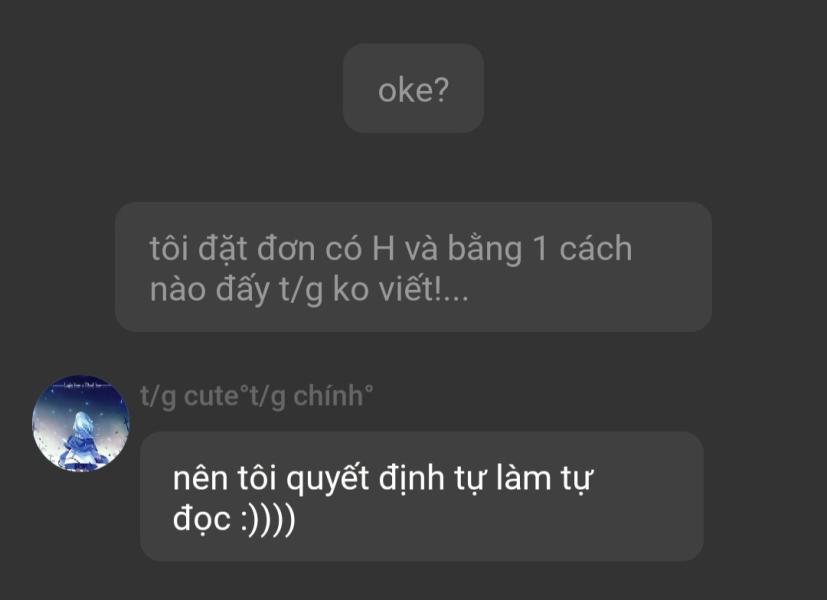
Task: Open the sender's circular profile avatar
Action: point(81,423)
